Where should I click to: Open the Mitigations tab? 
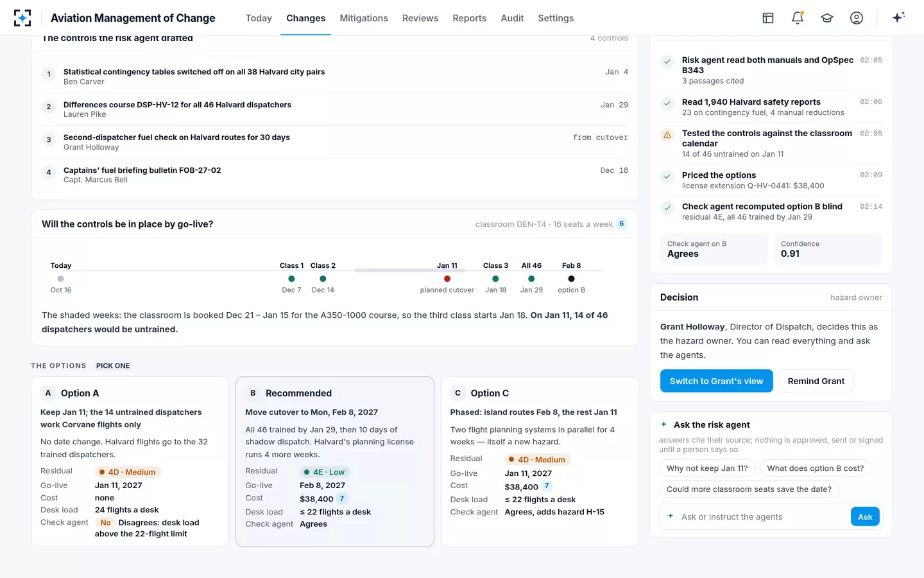(364, 18)
